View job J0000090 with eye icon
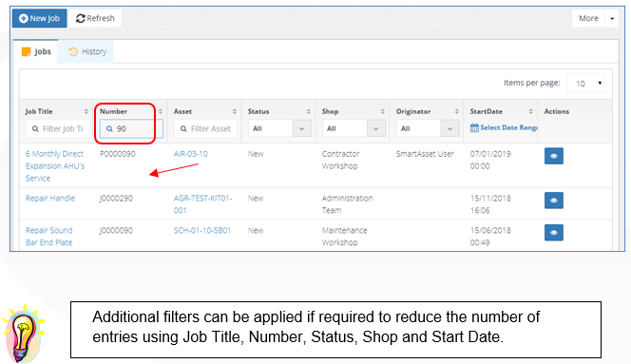Image resolution: width=631 pixels, height=364 pixels. pos(554,232)
